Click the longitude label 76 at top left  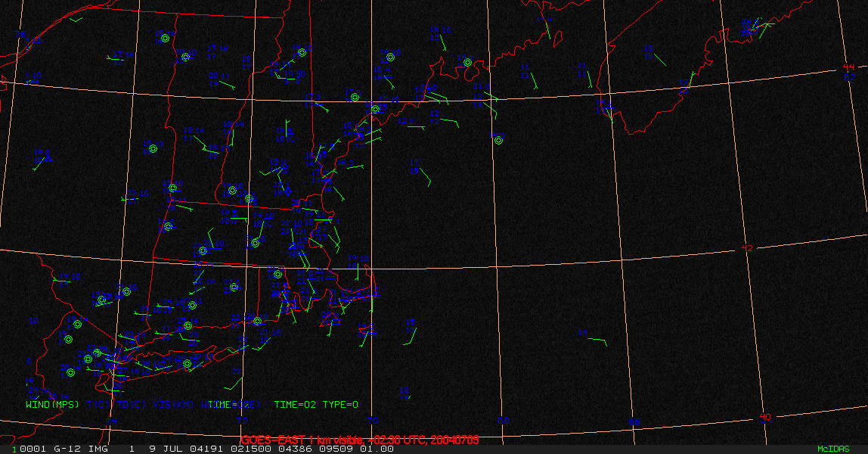pos(20,34)
